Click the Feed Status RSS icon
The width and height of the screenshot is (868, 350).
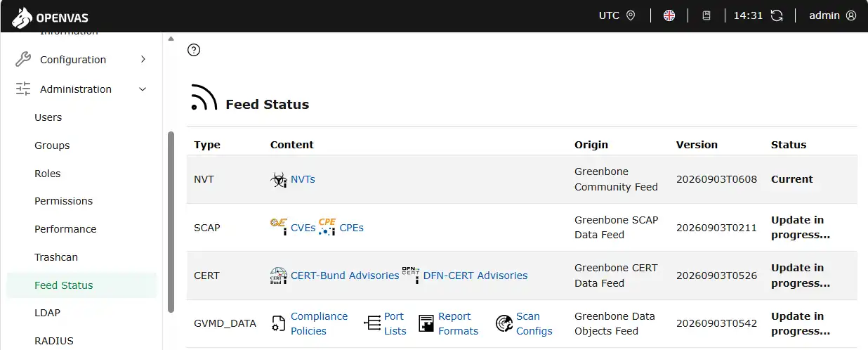(x=204, y=98)
